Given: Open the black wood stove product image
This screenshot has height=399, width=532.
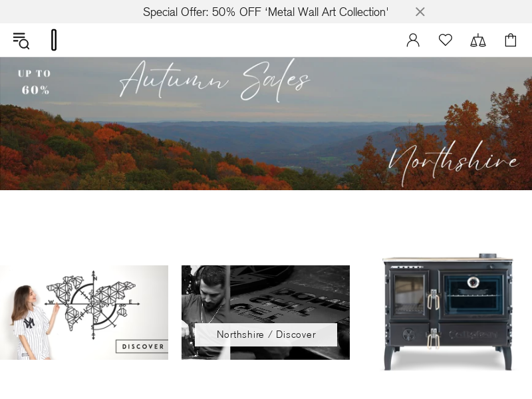Looking at the screenshot, I should 448,312.
